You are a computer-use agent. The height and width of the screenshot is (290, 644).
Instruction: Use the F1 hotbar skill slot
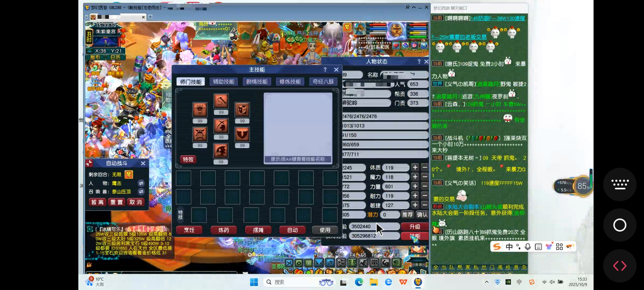pyautogui.click(x=319, y=262)
